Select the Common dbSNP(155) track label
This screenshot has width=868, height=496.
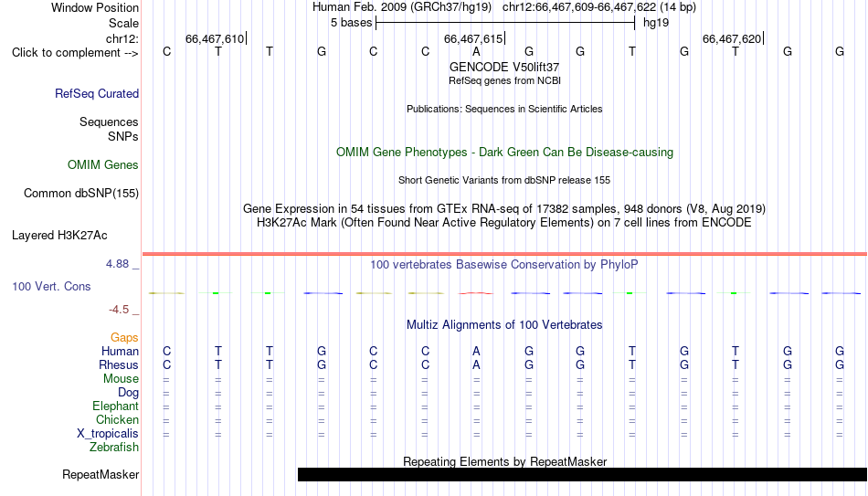pos(81,194)
